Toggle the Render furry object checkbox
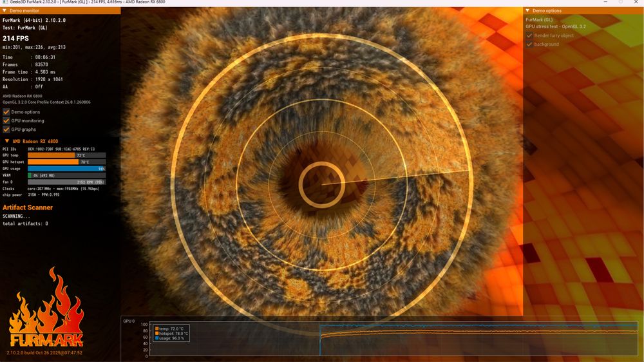Viewport: 644px width, 362px height. tap(529, 35)
